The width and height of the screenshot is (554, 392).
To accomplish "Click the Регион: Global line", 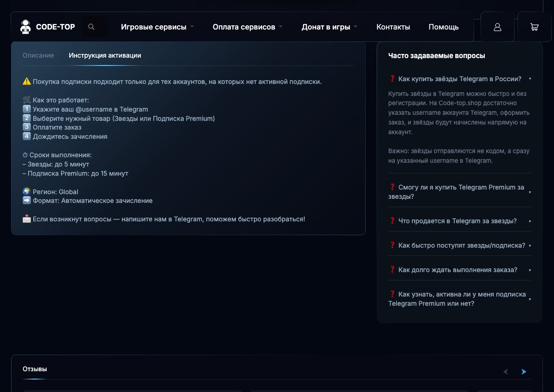I will [50, 192].
